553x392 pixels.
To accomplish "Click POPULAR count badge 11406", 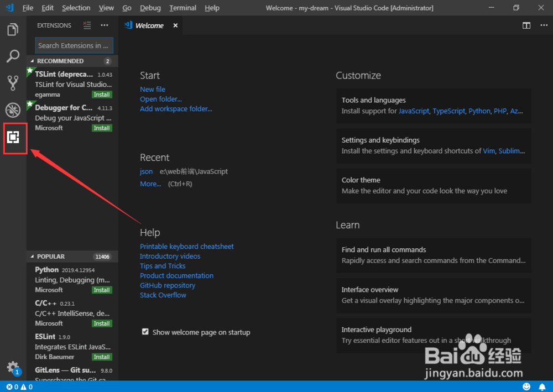I will [102, 257].
